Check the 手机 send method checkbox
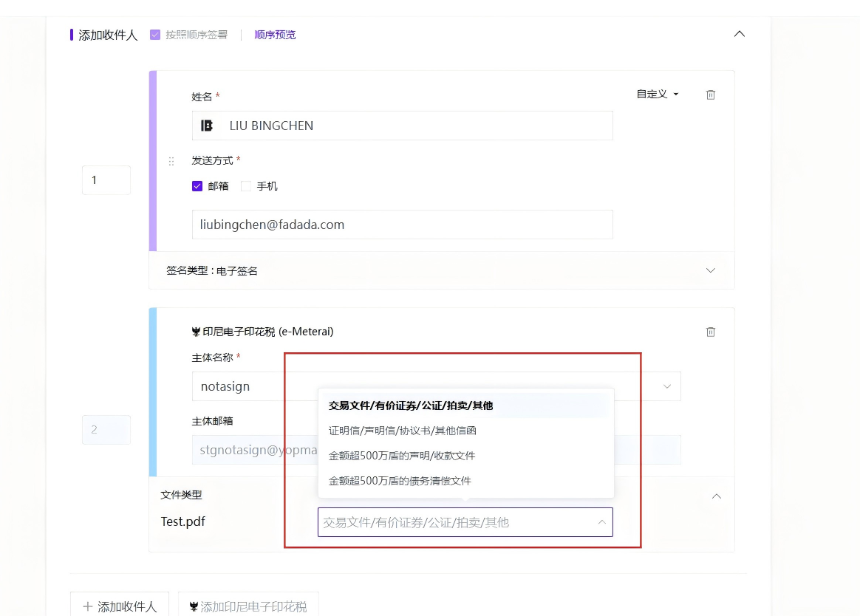The image size is (860, 616). (x=246, y=186)
